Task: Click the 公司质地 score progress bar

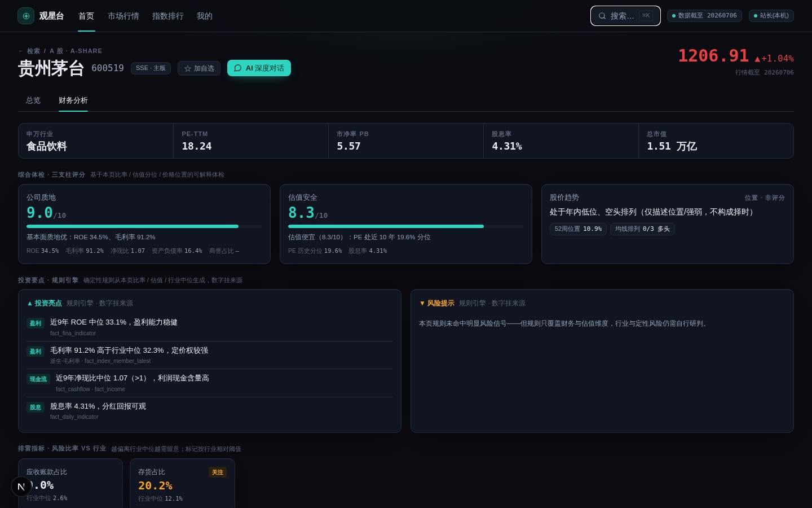Action: (144, 226)
